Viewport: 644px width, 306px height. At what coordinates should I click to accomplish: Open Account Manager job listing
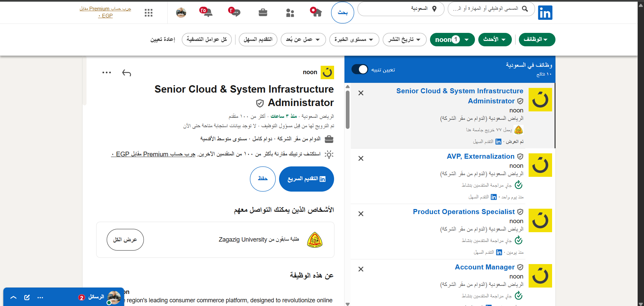click(x=485, y=267)
